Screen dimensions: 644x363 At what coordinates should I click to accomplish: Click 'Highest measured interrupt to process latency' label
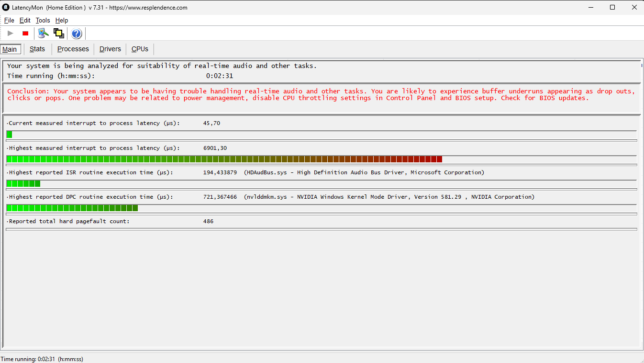(x=94, y=148)
